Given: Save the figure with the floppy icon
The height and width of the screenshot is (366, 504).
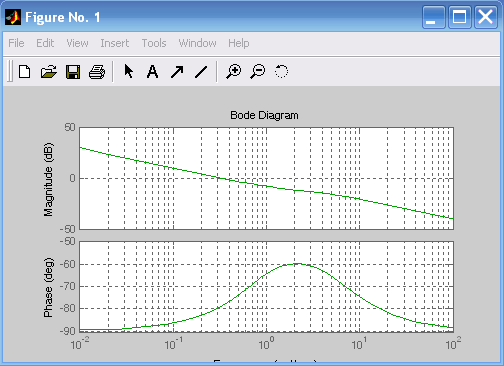Looking at the screenshot, I should (73, 72).
